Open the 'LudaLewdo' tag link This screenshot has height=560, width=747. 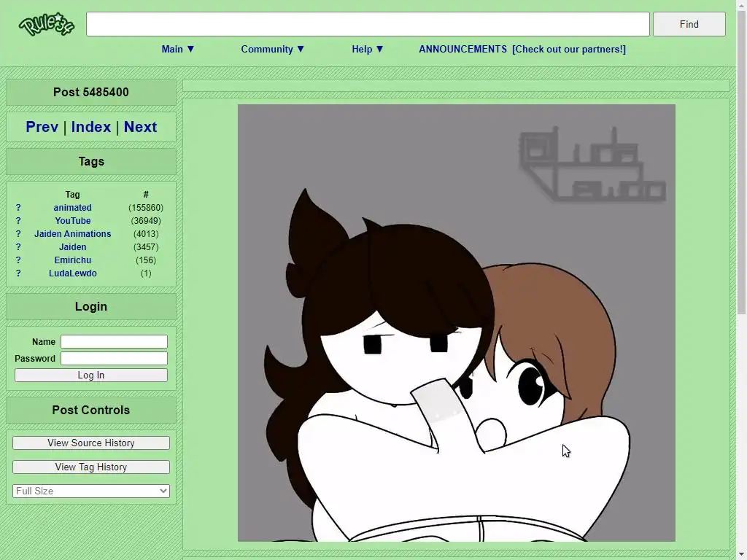(x=72, y=273)
